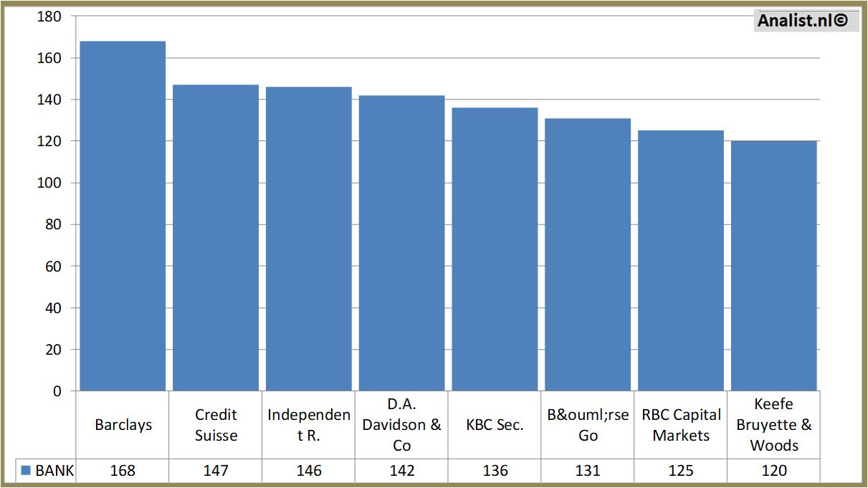
Task: Click the value 136 in data table
Action: point(495,471)
